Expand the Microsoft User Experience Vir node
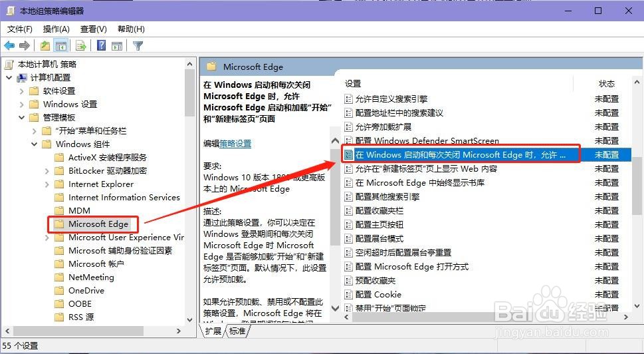644x354 pixels. [47, 238]
